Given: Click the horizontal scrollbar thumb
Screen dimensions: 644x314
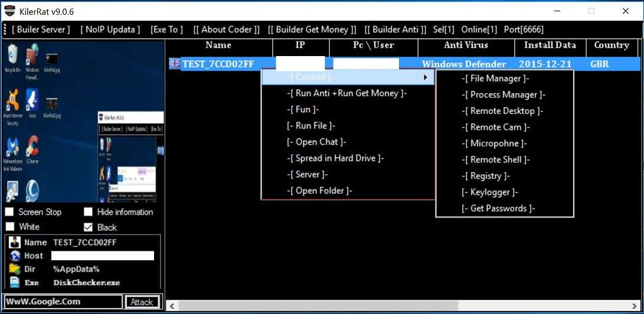Looking at the screenshot, I should tap(318, 305).
